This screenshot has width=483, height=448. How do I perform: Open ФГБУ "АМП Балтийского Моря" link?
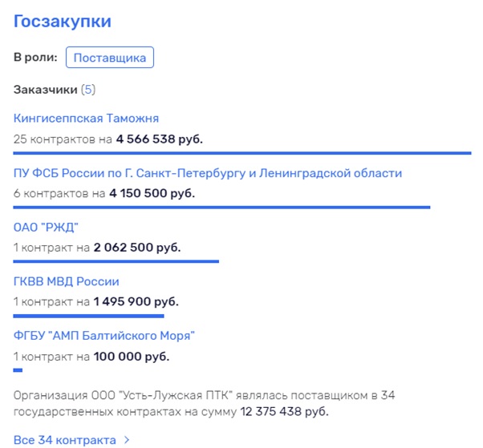(x=104, y=336)
